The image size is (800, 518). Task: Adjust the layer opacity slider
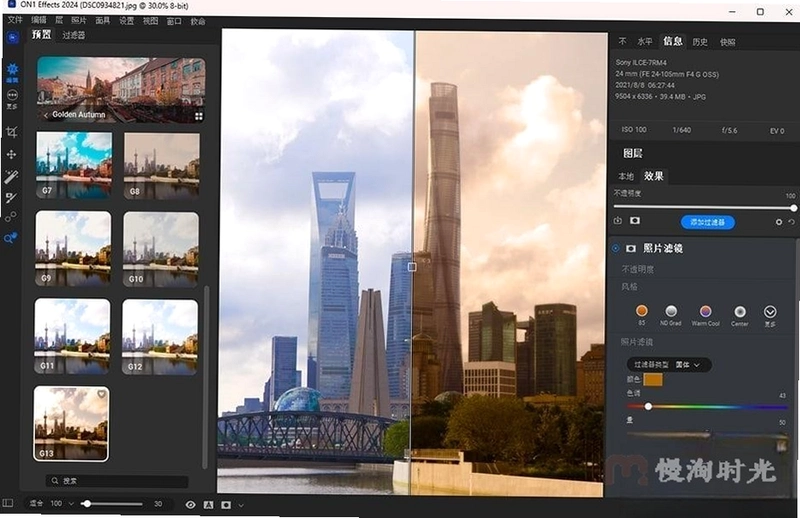705,207
